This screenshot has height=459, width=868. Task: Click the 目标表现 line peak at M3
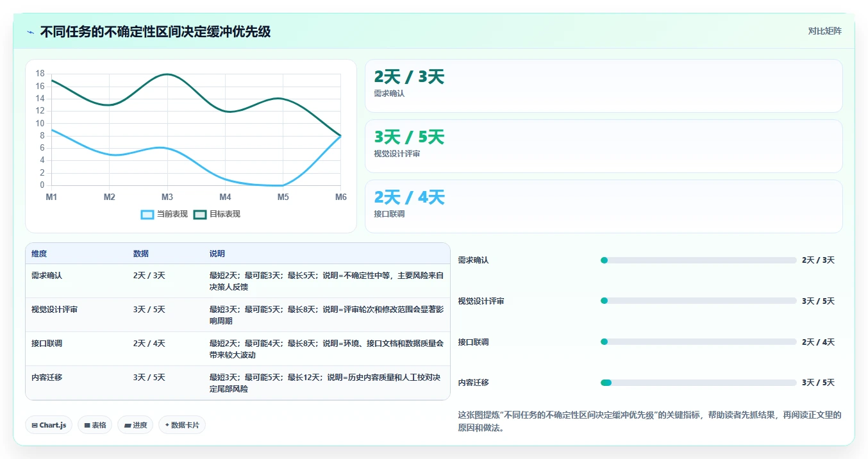pos(167,74)
